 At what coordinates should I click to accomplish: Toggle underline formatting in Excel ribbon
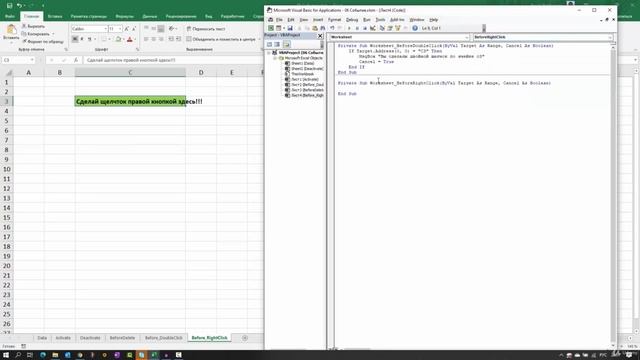tap(89, 39)
